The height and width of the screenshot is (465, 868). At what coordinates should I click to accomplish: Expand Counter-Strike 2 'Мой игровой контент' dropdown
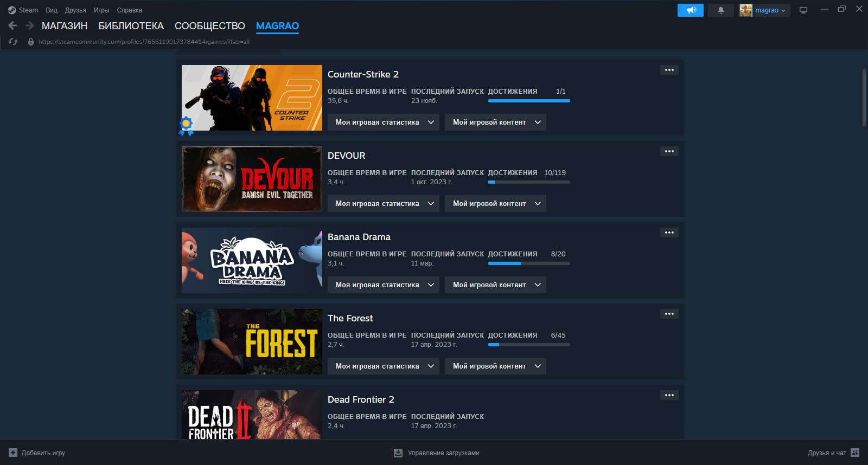[495, 122]
